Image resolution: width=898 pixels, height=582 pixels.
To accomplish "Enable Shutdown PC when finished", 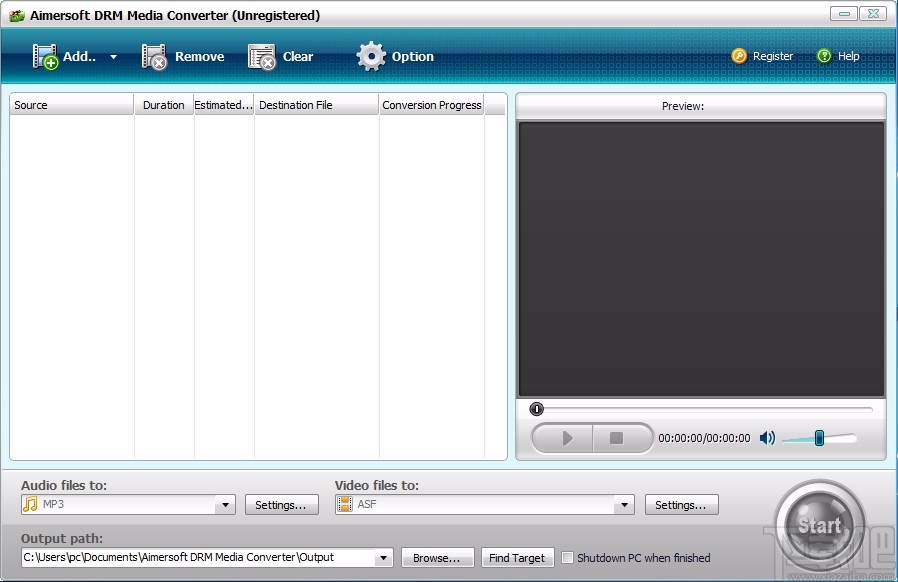I will [567, 558].
